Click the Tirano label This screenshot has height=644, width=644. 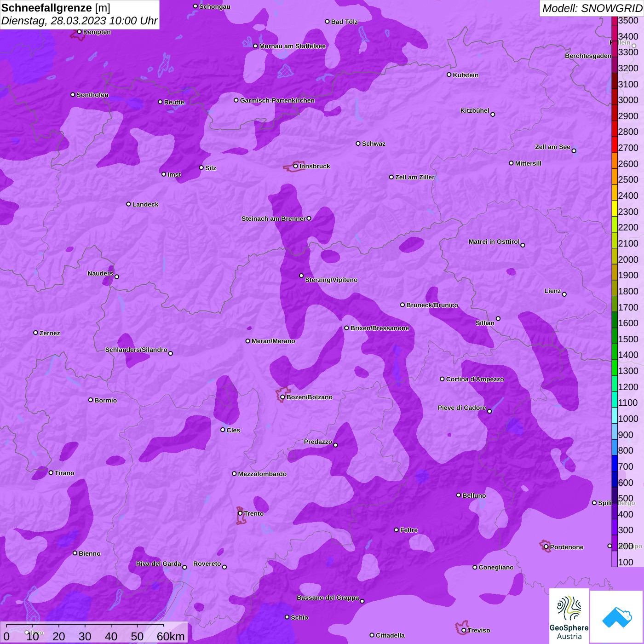click(64, 473)
